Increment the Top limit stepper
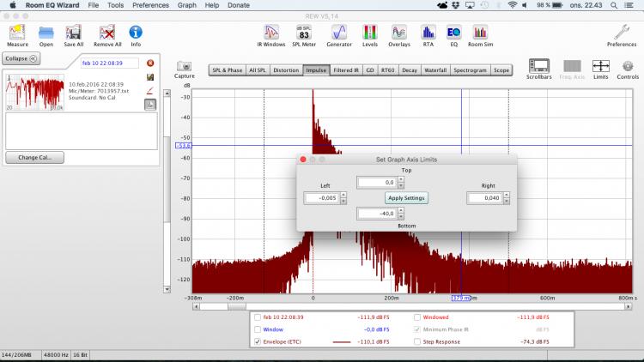The width and height of the screenshot is (644, 362). tap(401, 180)
